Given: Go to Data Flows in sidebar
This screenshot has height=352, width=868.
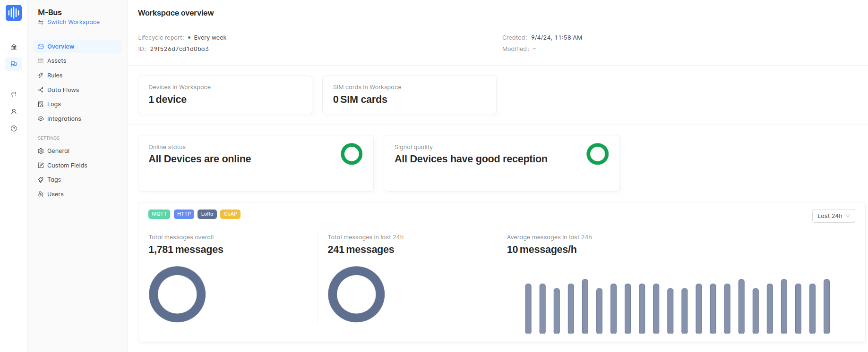Looking at the screenshot, I should (63, 90).
